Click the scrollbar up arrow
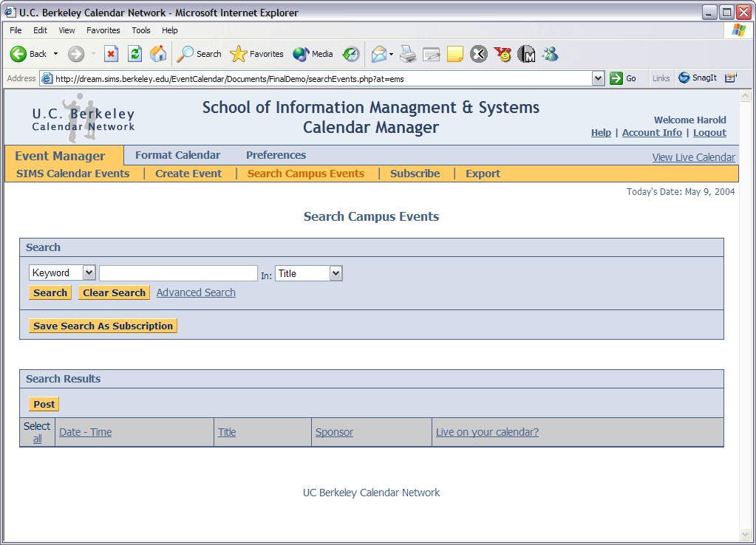 [x=745, y=95]
